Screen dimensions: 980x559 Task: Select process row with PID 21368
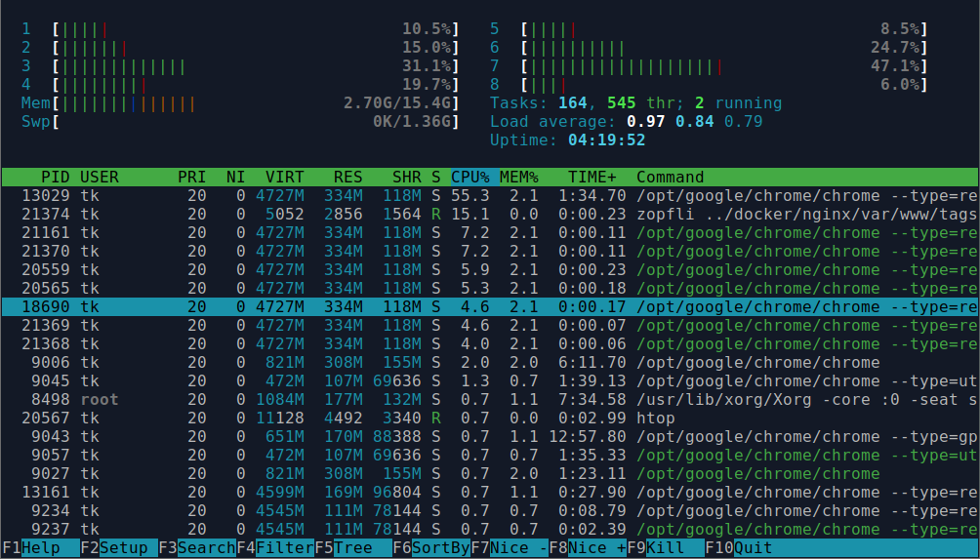pyautogui.click(x=490, y=344)
